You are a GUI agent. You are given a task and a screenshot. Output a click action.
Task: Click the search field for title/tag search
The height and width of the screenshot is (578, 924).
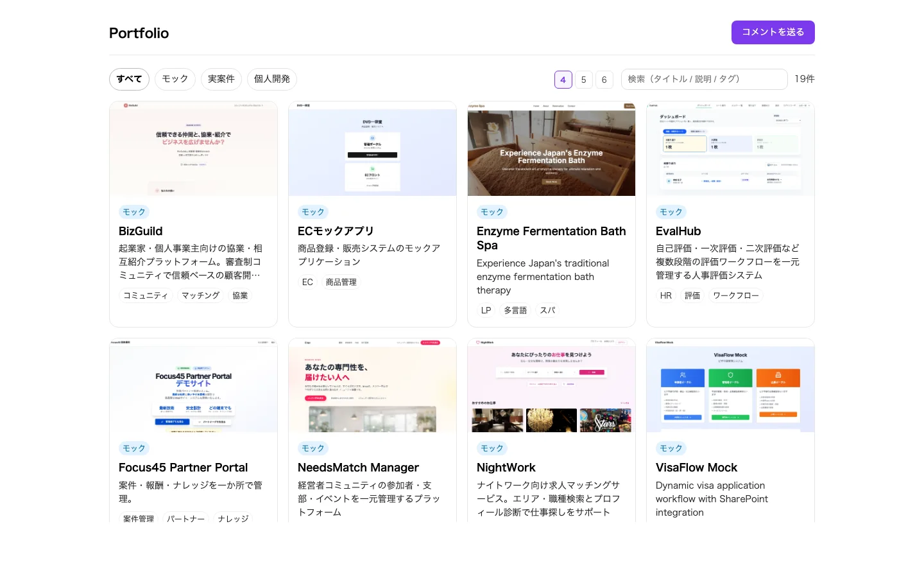tap(704, 79)
